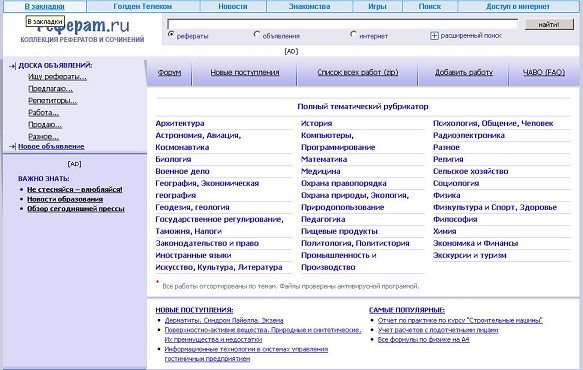Click arrow icon next to Доска объявлений
The height and width of the screenshot is (370, 583).
pyautogui.click(x=12, y=66)
